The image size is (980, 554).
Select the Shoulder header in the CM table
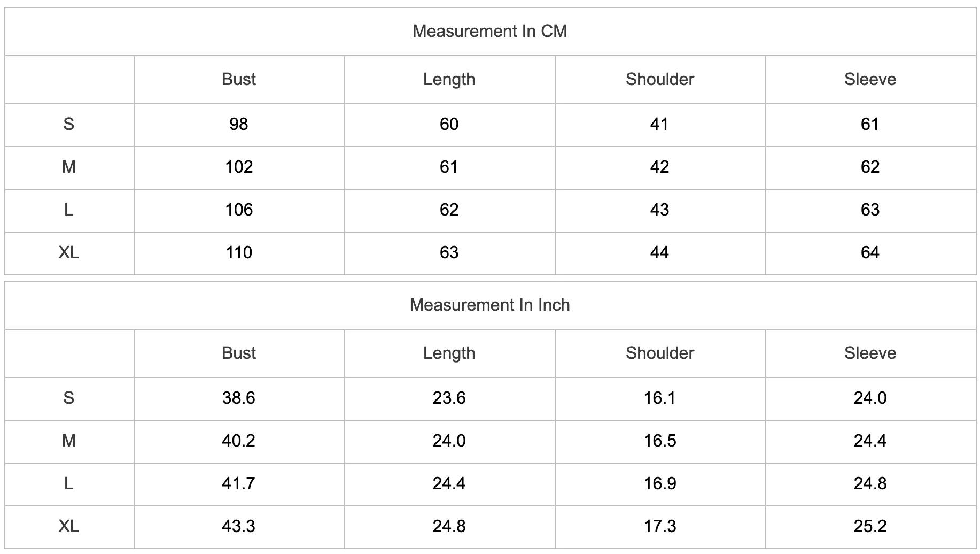(x=660, y=80)
